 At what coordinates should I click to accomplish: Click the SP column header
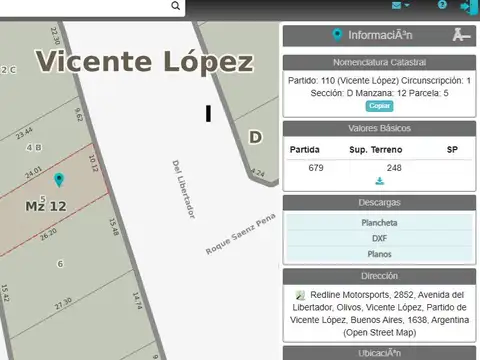(x=452, y=150)
